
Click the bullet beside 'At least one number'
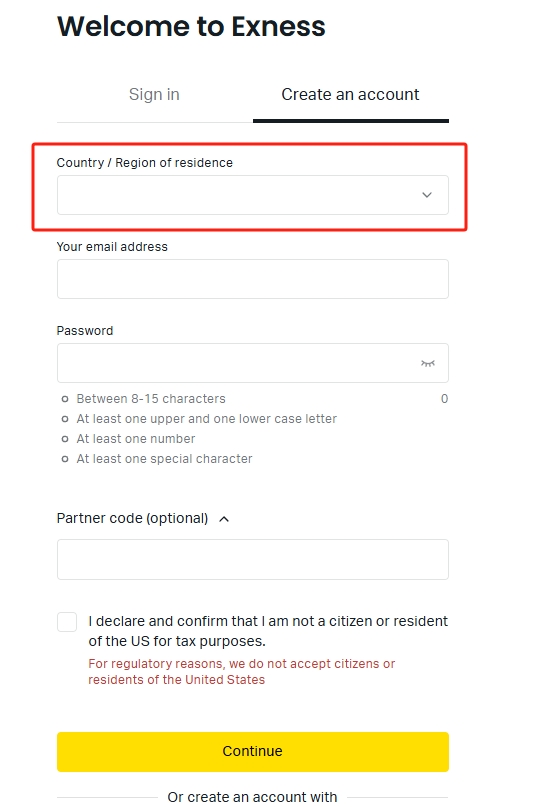[x=65, y=439]
